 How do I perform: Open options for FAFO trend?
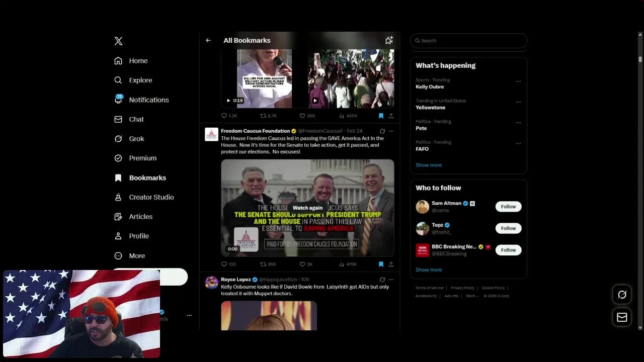pos(518,143)
